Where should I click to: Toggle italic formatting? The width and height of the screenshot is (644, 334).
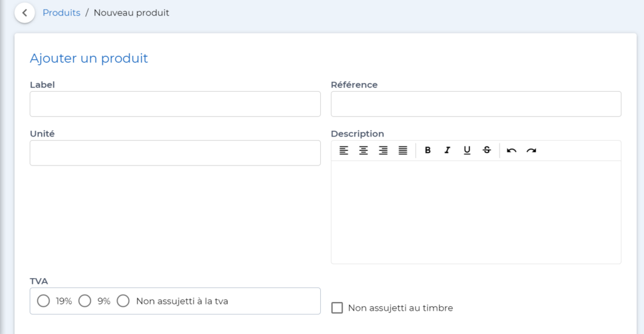point(447,150)
